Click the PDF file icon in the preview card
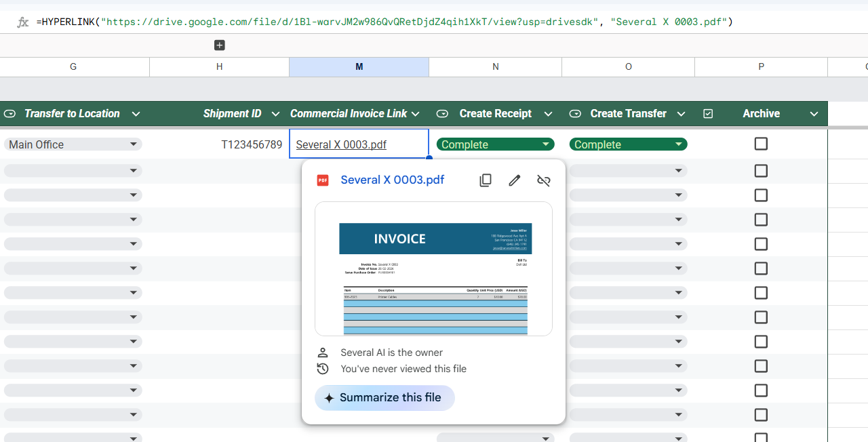The width and height of the screenshot is (868, 442). pyautogui.click(x=323, y=180)
